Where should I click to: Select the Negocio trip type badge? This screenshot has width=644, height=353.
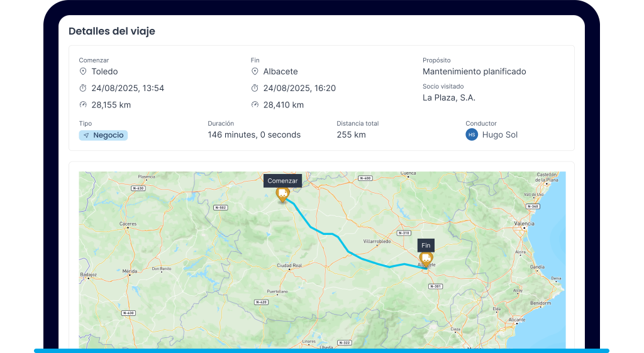[103, 135]
